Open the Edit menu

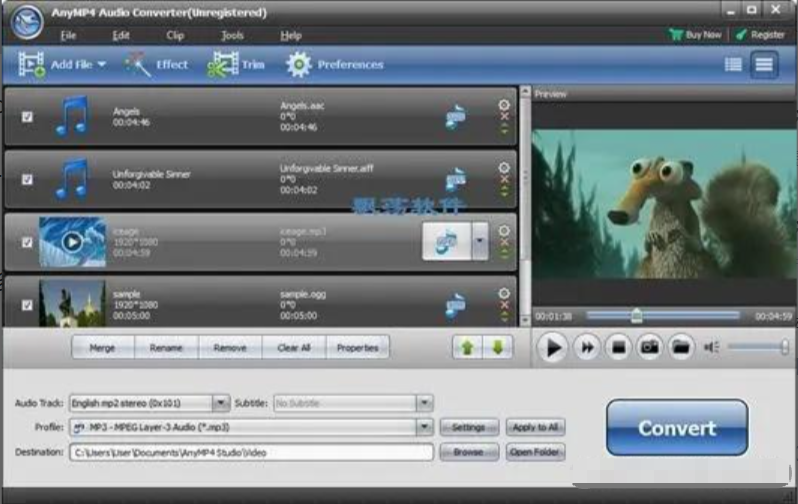(121, 35)
